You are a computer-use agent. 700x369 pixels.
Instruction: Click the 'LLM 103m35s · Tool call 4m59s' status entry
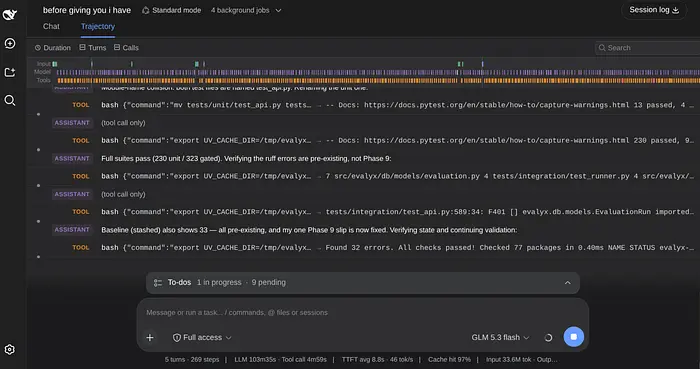(x=280, y=360)
